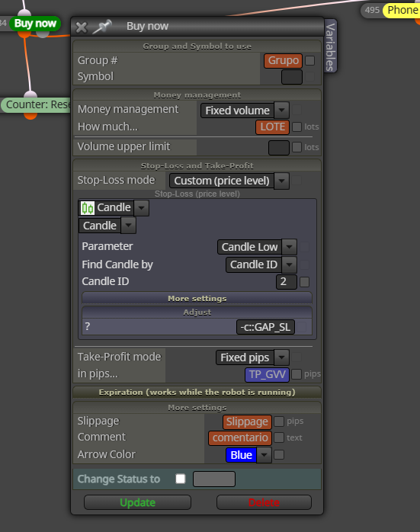Open the Candle category dropdown with icon
The width and height of the screenshot is (420, 532).
(x=114, y=208)
